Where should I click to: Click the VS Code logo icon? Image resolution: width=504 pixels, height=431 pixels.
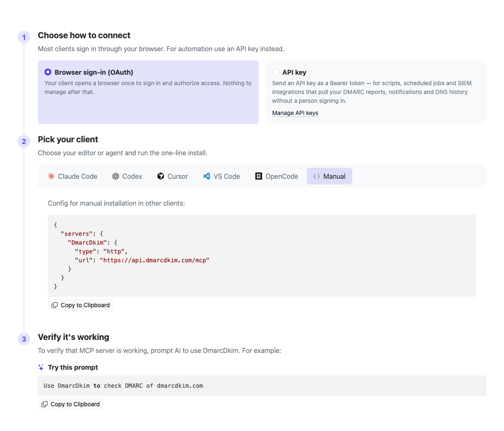(207, 176)
